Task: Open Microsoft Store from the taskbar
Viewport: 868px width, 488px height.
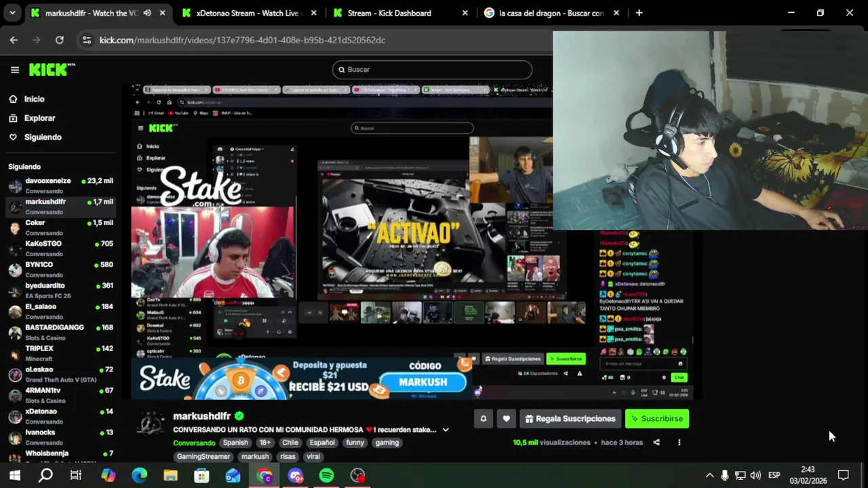Action: (x=201, y=476)
